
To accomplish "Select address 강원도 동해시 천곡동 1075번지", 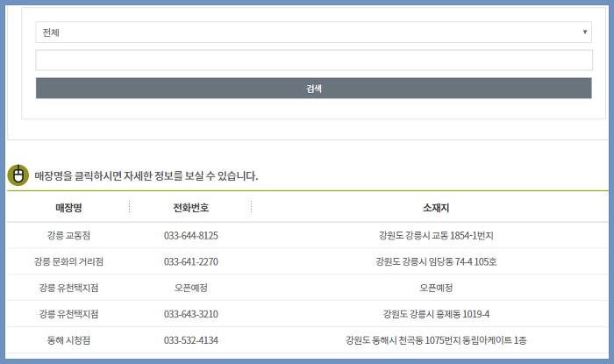I will click(x=403, y=340).
